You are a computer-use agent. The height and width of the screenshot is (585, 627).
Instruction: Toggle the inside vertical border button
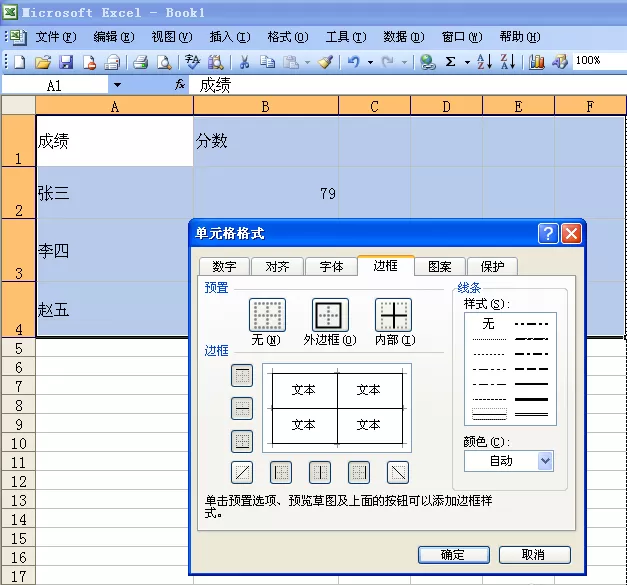pos(320,472)
